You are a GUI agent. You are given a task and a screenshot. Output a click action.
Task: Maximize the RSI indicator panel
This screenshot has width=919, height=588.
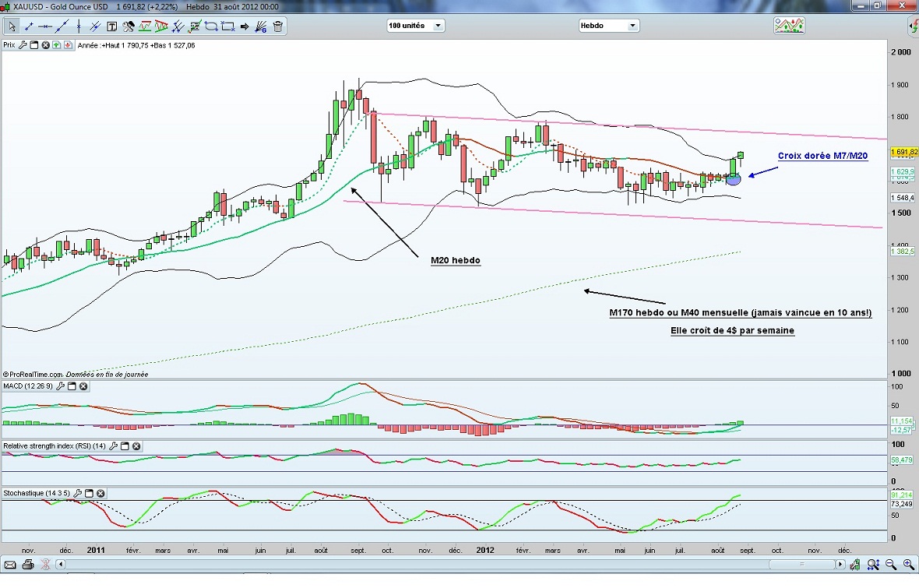coord(125,446)
